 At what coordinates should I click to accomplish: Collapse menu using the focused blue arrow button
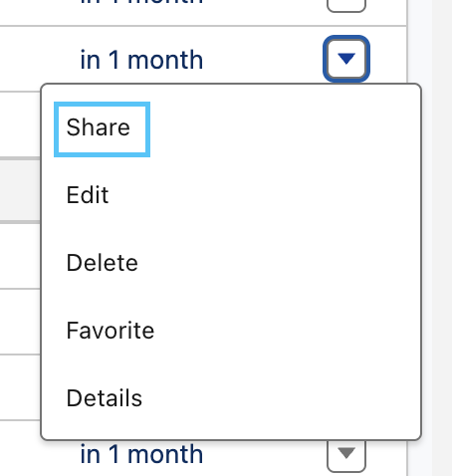click(346, 59)
